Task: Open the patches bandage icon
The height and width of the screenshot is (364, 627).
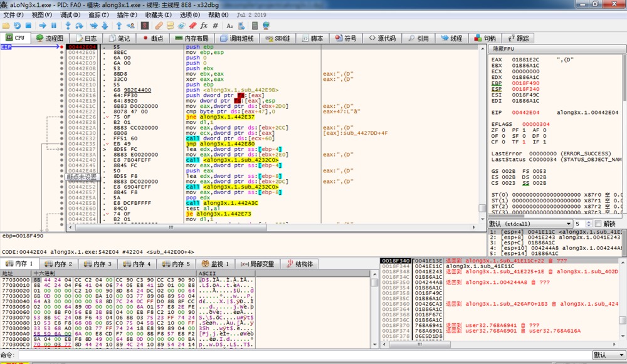Action: (x=159, y=26)
